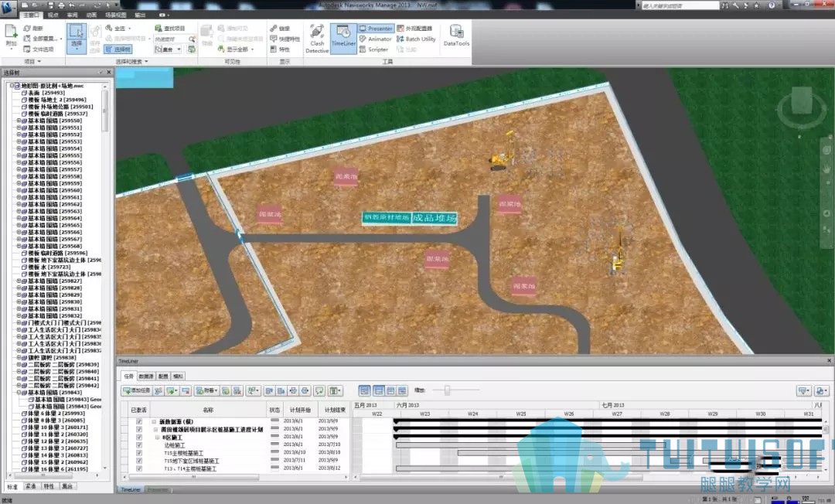Click the 快捷特性 (Quick Properties) button
The width and height of the screenshot is (835, 504).
285,39
